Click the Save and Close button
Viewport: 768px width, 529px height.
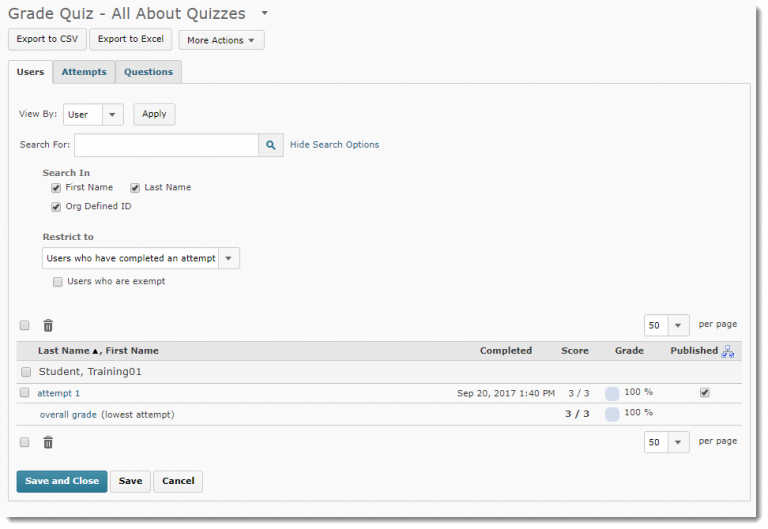click(x=62, y=481)
